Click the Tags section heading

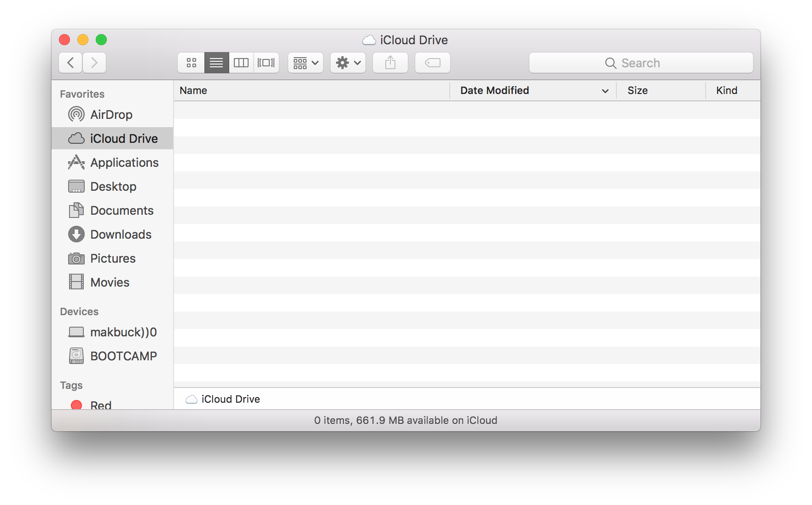click(x=71, y=385)
